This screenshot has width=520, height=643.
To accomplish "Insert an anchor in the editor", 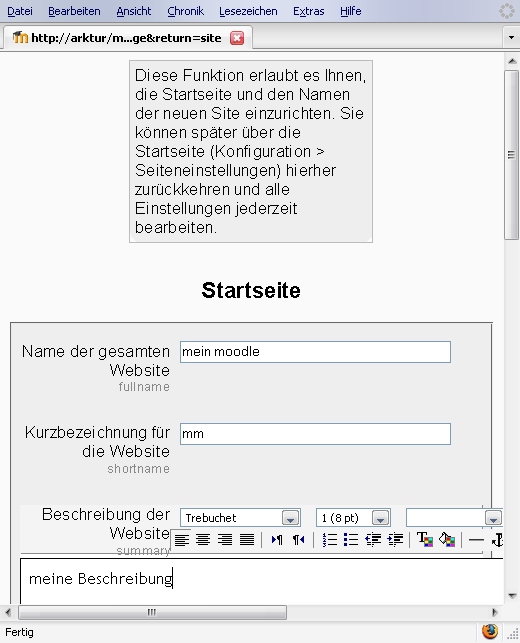I will click(x=497, y=540).
